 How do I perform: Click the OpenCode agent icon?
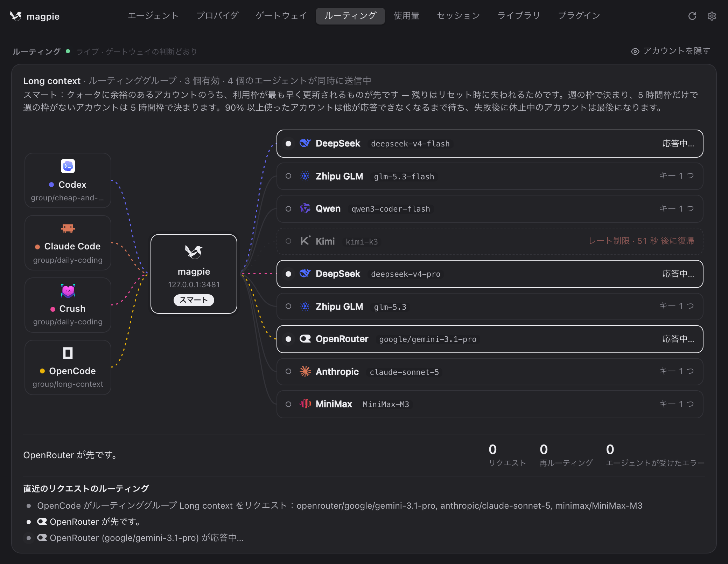[68, 353]
